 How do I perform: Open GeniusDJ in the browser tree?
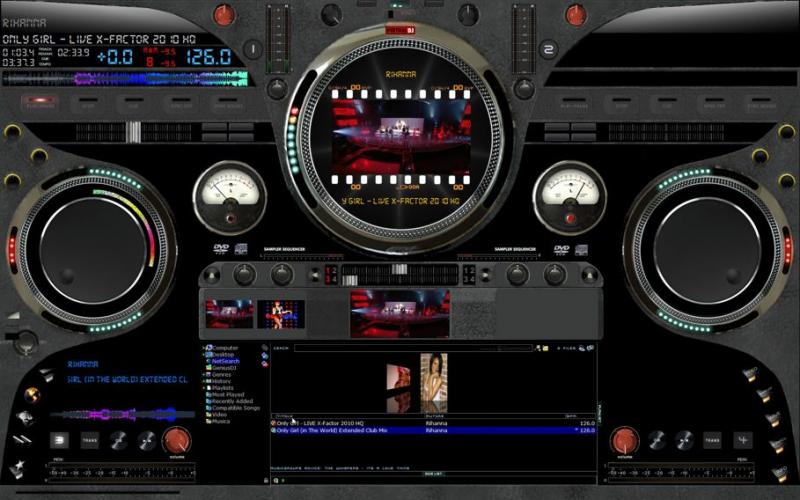[224, 368]
